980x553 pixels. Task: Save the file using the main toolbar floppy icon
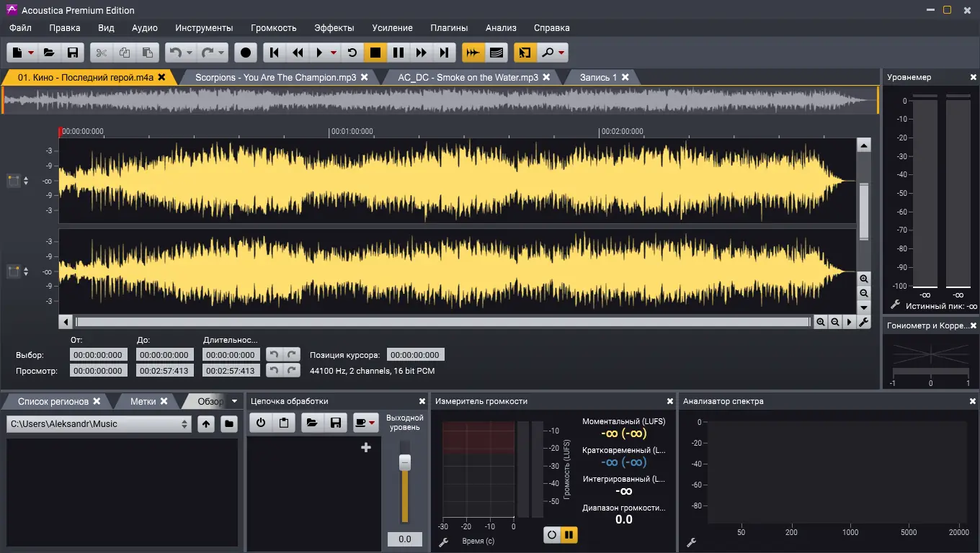pos(72,53)
